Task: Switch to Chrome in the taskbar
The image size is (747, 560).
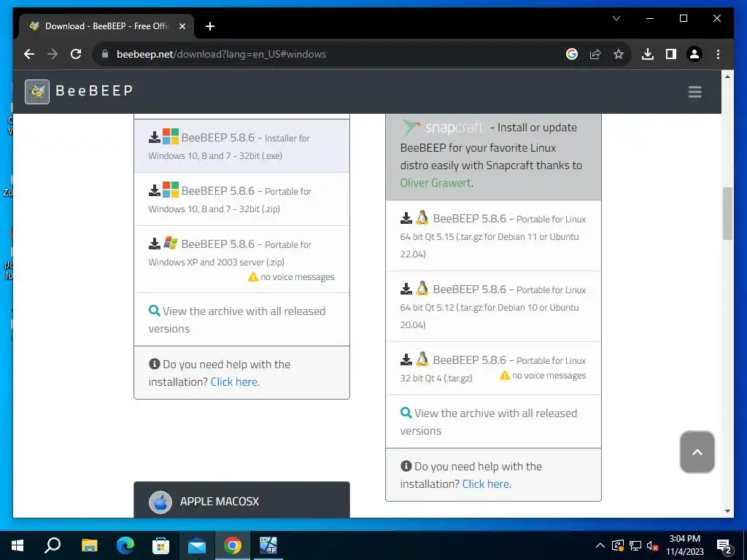Action: coord(233,545)
